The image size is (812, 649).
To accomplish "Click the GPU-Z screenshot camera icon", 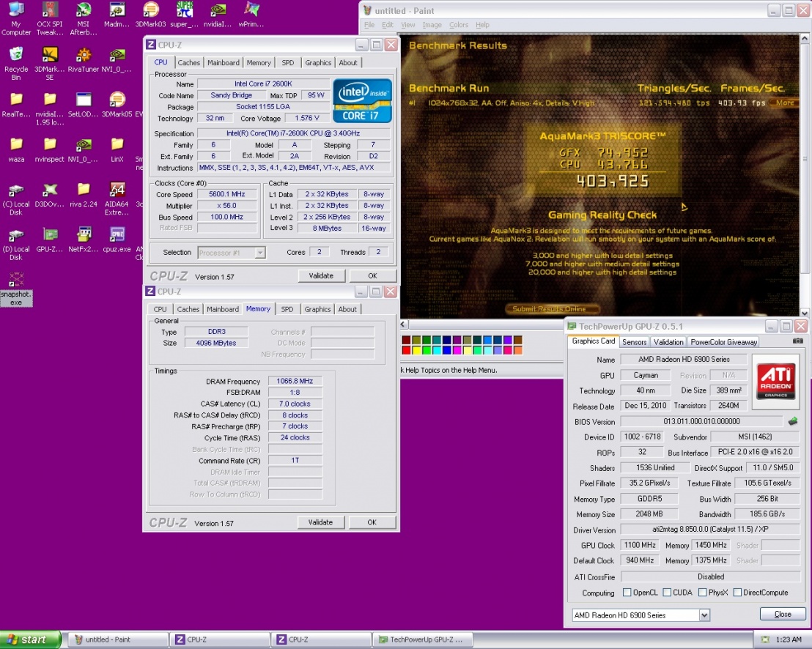I will point(797,341).
